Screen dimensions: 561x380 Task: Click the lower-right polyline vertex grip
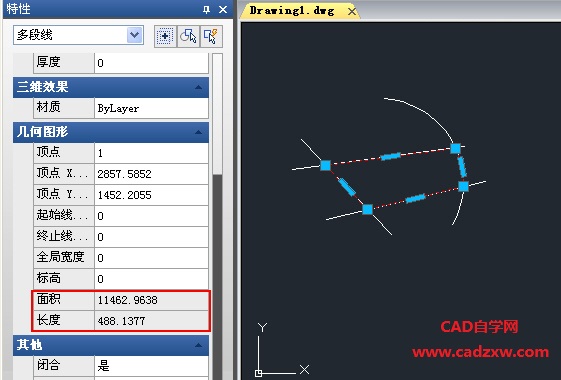463,186
